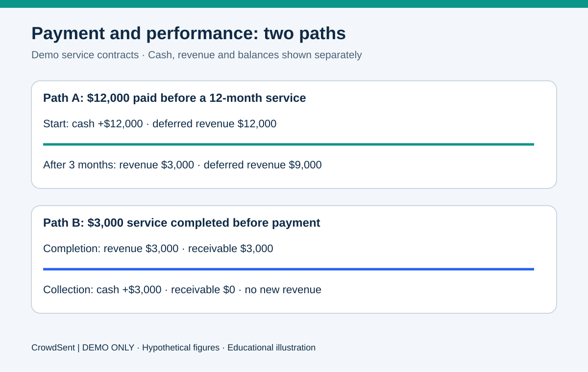Screen dimensions: 588x372
Task: Click the subtitle beginning 'Demo service contracts'
Action: pos(196,55)
